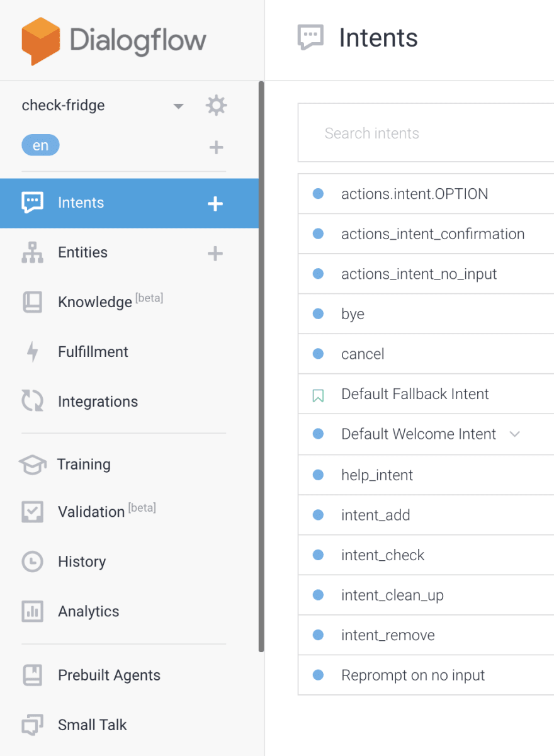The width and height of the screenshot is (554, 756).
Task: Click the check-fridge agent name
Action: point(63,105)
